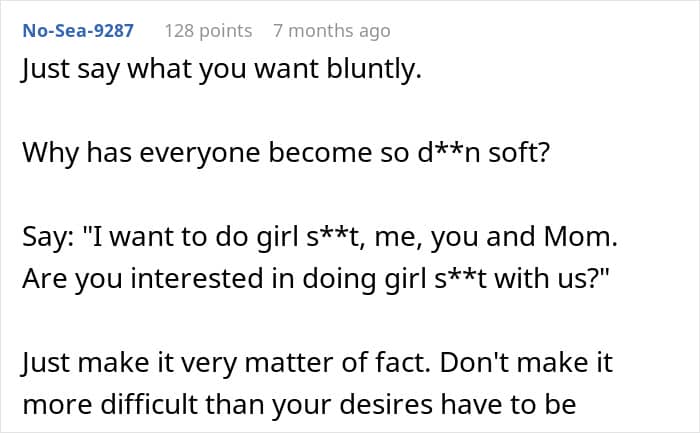This screenshot has width=700, height=433.
Task: Open the No-Sea-9287 user profile
Action: tap(78, 31)
